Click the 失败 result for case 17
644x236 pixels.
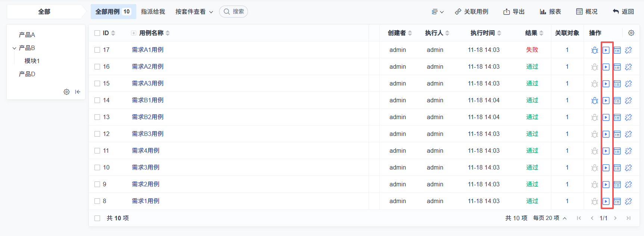click(x=532, y=50)
